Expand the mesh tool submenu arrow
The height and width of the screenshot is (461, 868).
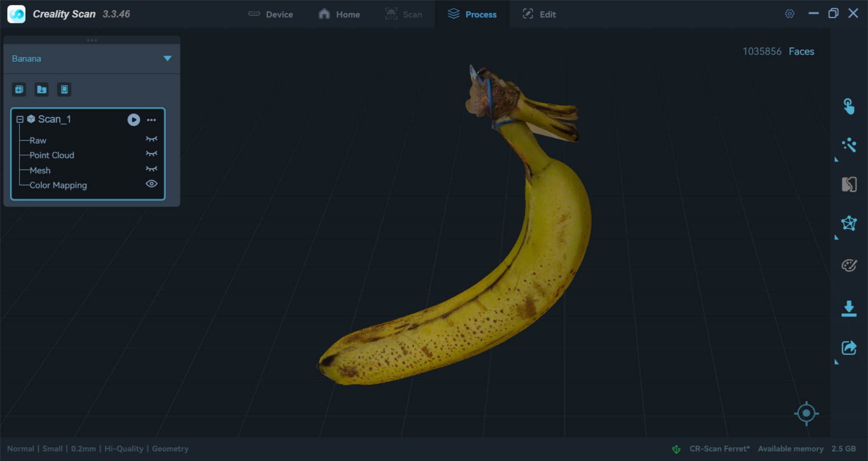[836, 237]
